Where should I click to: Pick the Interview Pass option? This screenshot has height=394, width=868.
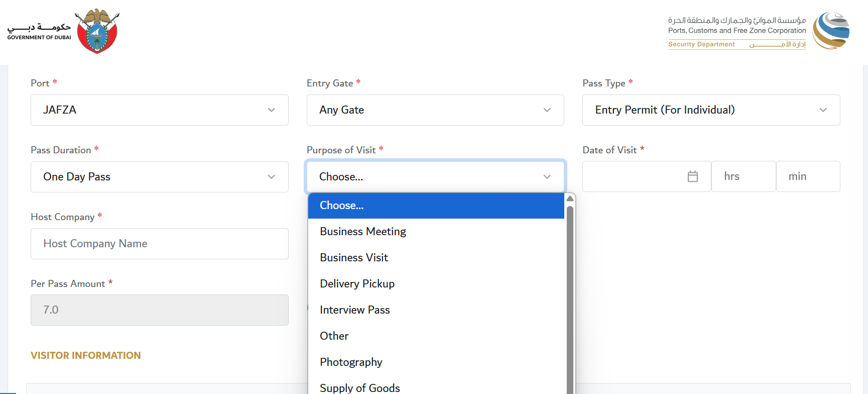pyautogui.click(x=354, y=310)
